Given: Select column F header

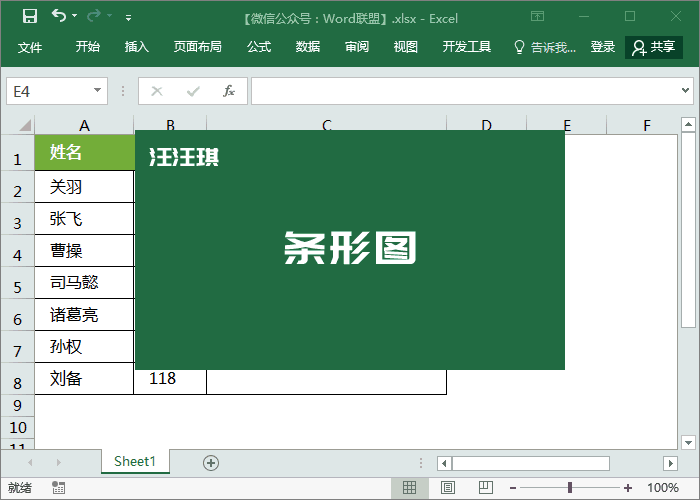Looking at the screenshot, I should click(x=647, y=125).
